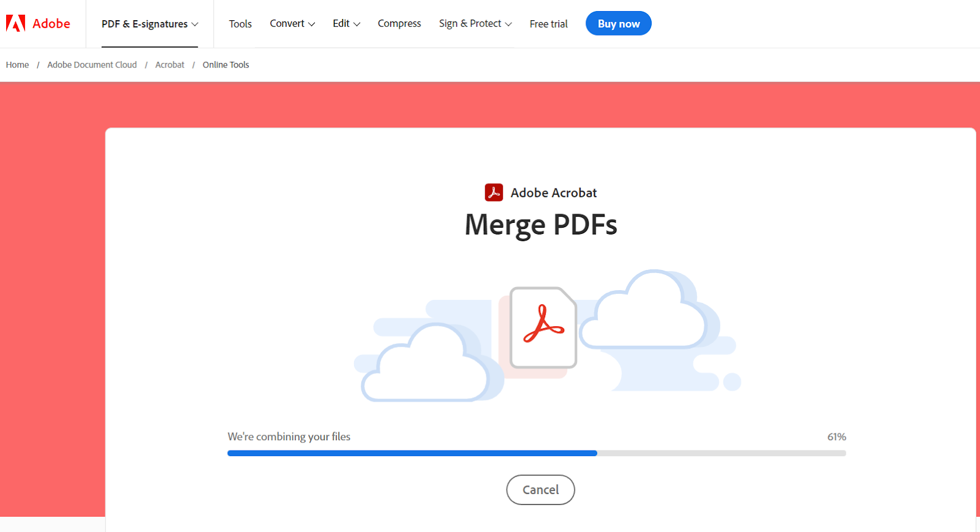
Task: Open the Sign & Protect dropdown
Action: [x=475, y=23]
